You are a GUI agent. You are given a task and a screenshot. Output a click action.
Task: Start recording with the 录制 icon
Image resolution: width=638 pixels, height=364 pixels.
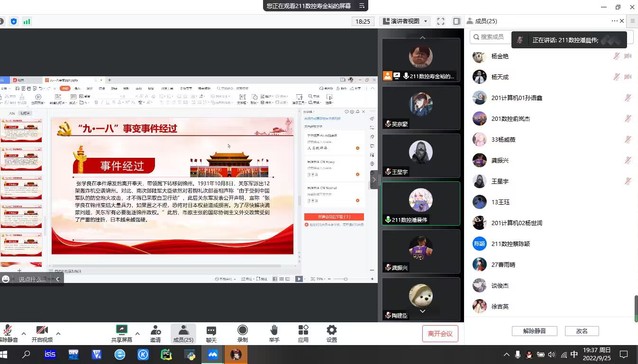(243, 333)
